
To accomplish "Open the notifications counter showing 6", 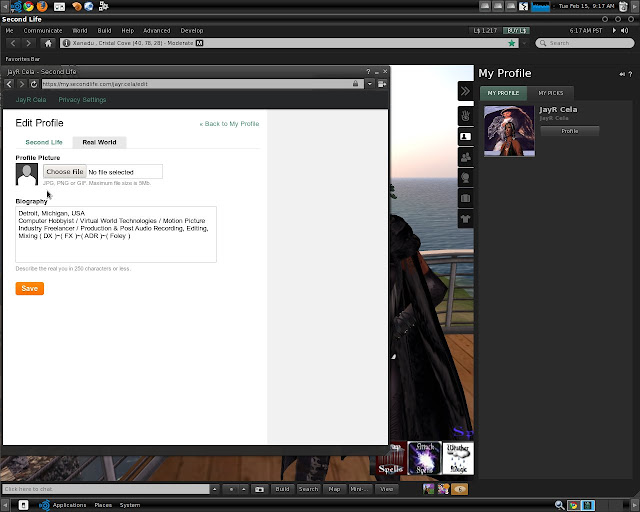I will tap(460, 489).
